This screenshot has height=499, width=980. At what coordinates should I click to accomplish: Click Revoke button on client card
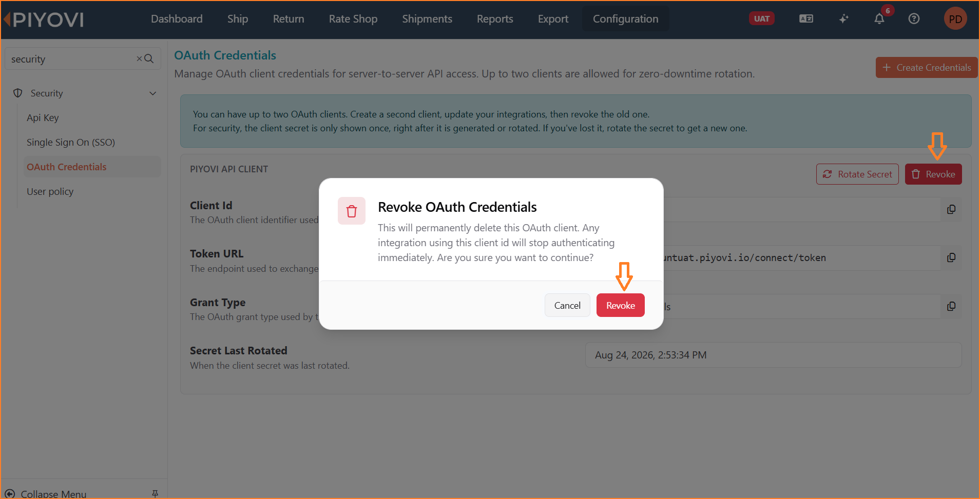click(x=933, y=174)
